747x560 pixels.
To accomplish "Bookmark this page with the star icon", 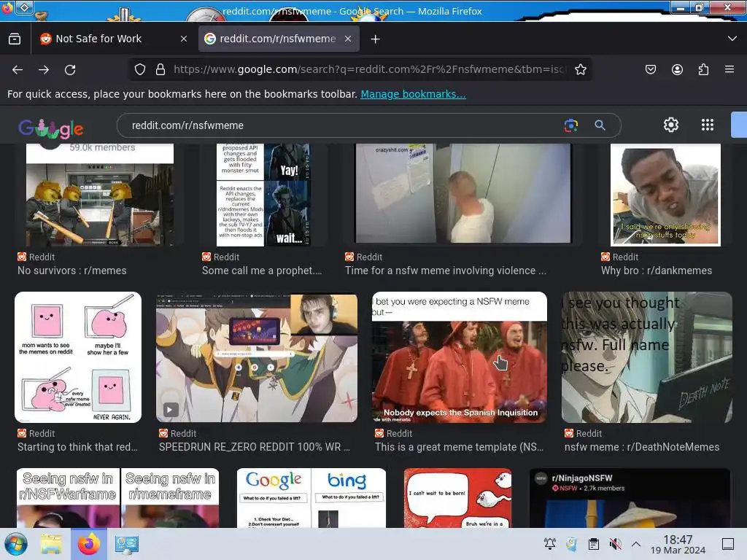I will click(x=580, y=69).
